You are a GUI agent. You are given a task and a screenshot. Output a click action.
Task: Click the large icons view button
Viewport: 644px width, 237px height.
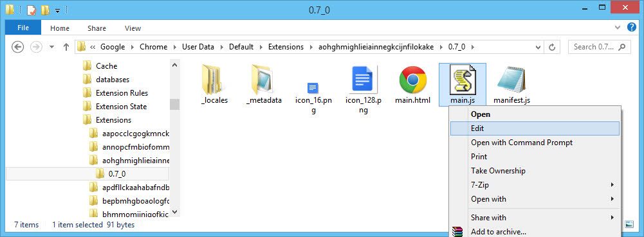(x=629, y=224)
